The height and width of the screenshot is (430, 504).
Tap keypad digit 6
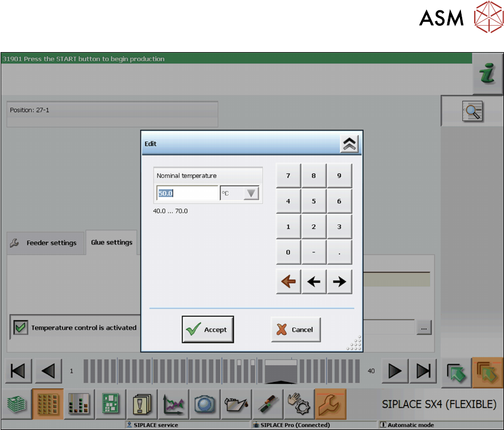coord(339,201)
